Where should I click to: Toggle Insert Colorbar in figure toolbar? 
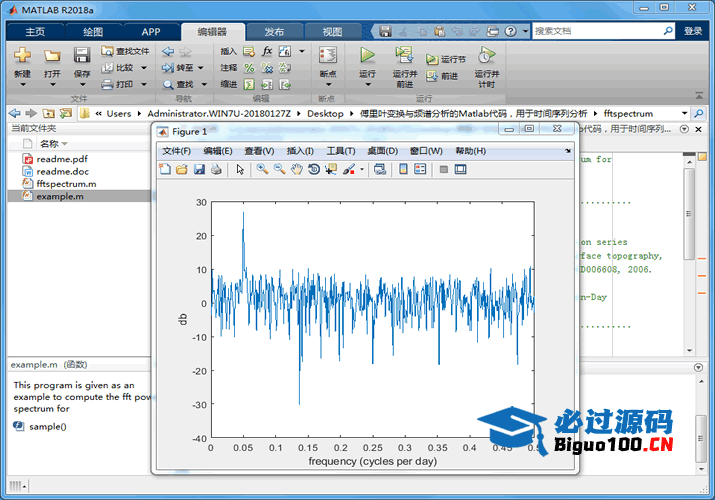[403, 170]
